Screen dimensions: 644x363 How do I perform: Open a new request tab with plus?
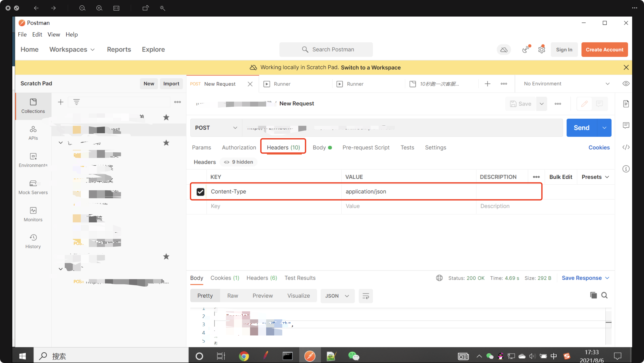click(487, 84)
